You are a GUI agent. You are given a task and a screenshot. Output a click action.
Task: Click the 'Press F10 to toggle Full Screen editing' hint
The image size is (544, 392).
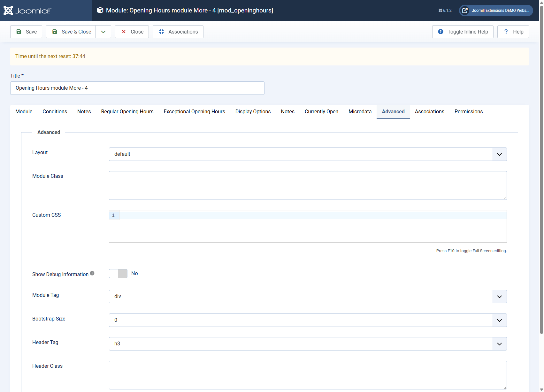(x=471, y=251)
